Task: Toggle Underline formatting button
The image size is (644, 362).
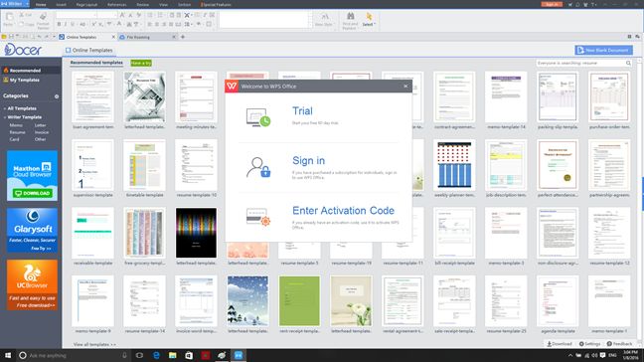Action: pos(73,24)
